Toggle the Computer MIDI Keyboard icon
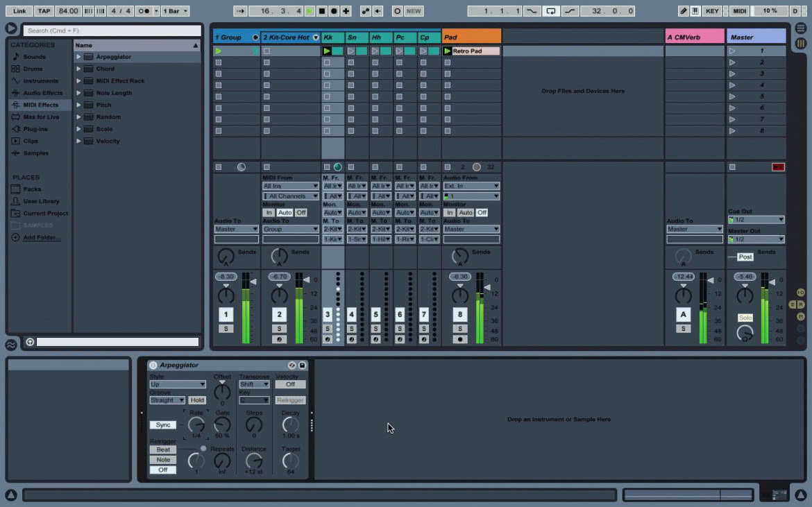 [695, 11]
